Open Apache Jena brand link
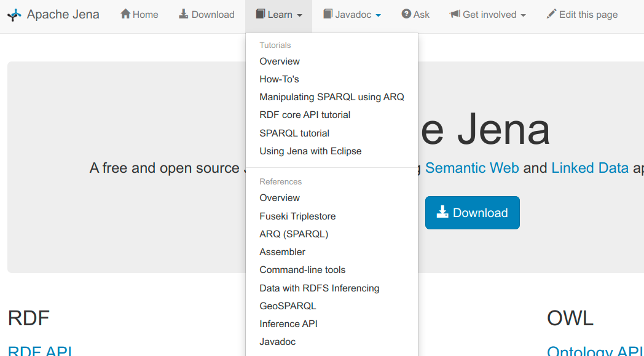Screen dimensions: 644x356 click(63, 14)
